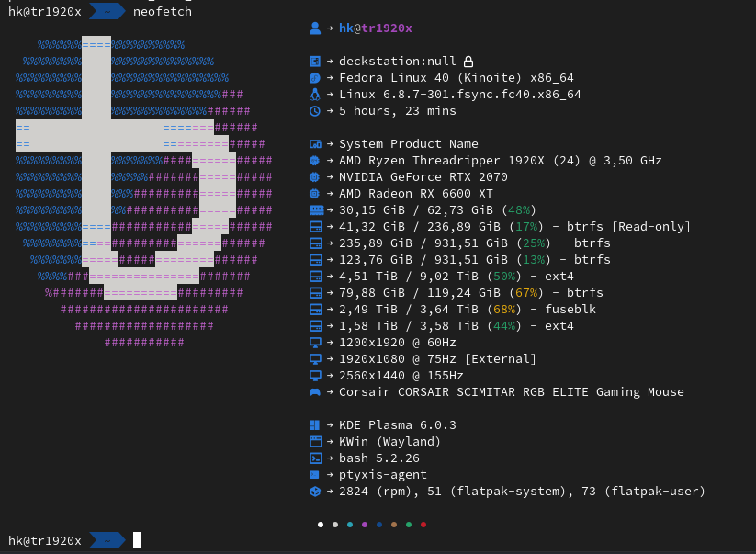
Task: Click the blue '~' directory segment before neofetch
Action: 107,12
